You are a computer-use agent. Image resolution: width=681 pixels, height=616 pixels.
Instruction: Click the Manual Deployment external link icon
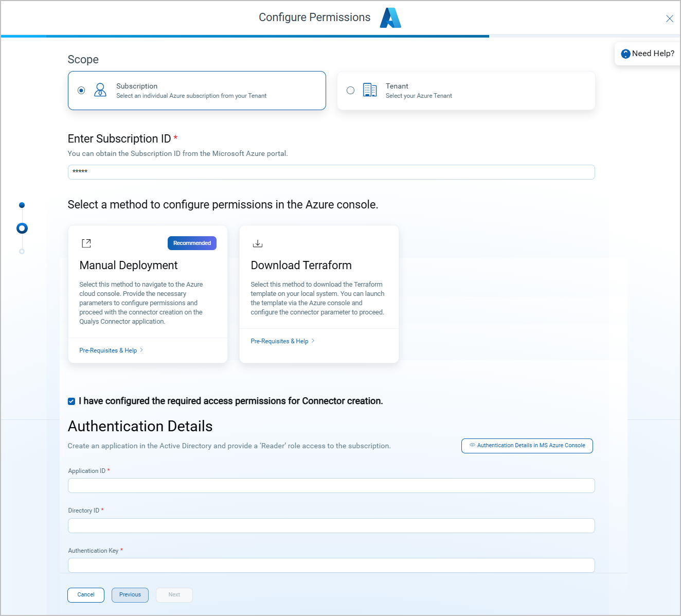(x=86, y=243)
